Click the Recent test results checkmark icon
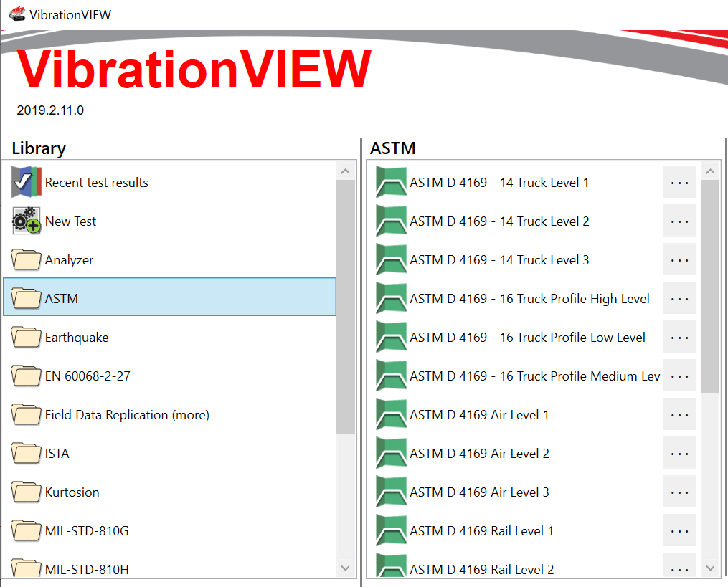 27,182
